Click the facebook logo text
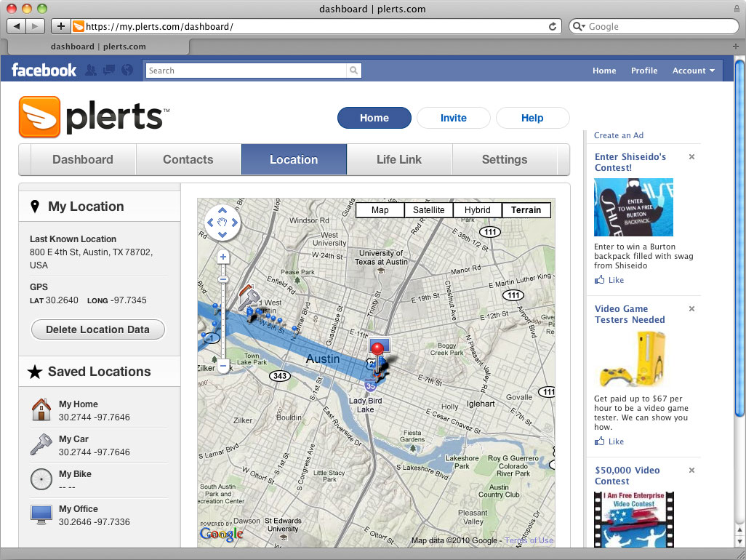The image size is (746, 560). pyautogui.click(x=44, y=71)
